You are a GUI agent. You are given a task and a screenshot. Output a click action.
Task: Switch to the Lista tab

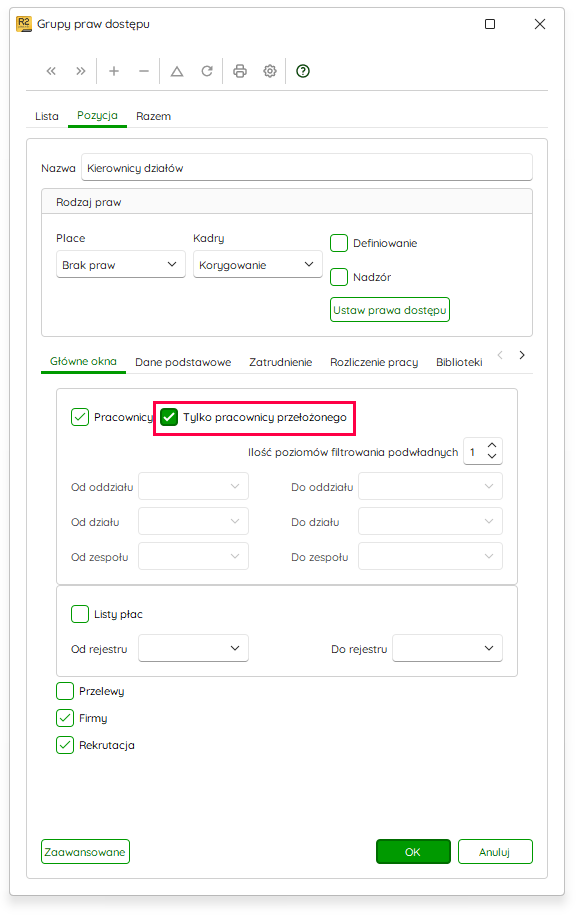47,116
